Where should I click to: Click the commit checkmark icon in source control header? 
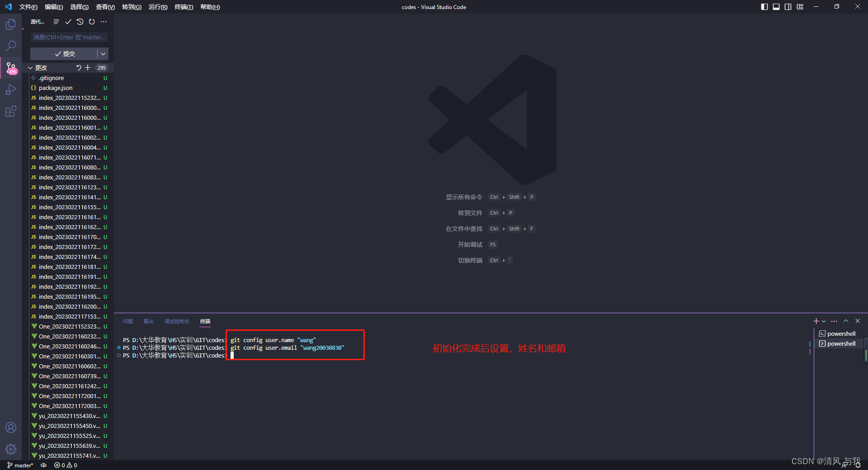point(68,22)
